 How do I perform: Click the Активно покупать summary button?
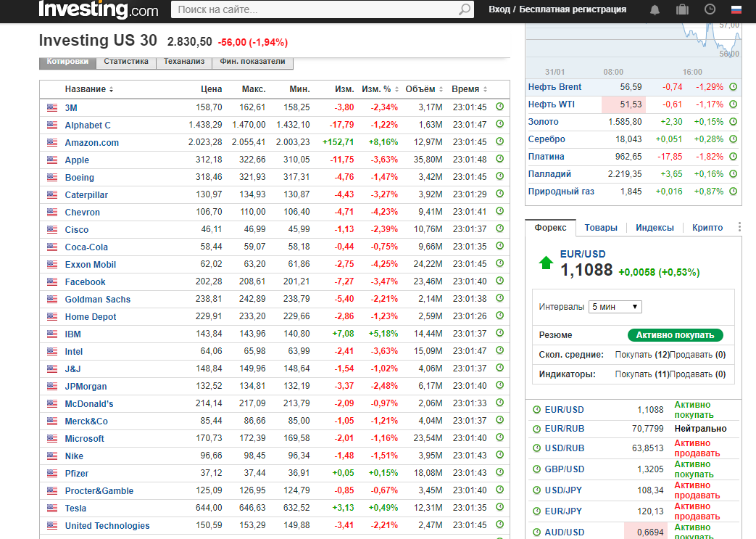pyautogui.click(x=675, y=335)
